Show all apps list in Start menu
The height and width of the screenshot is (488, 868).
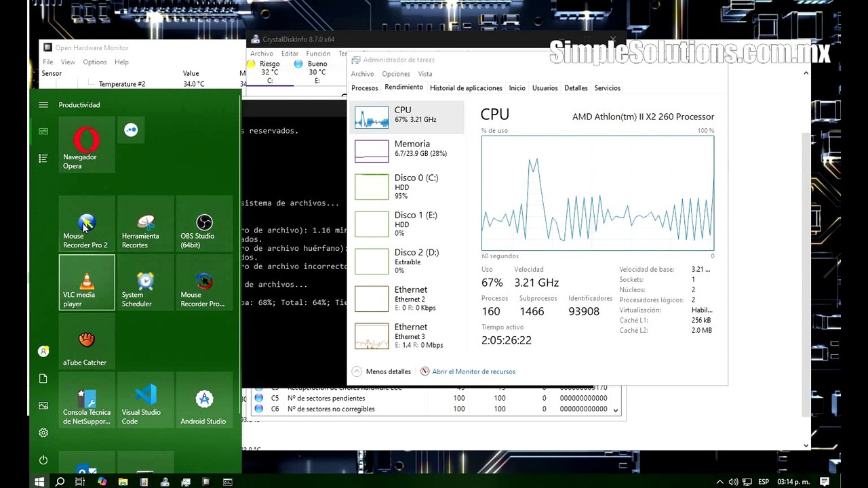click(x=43, y=158)
